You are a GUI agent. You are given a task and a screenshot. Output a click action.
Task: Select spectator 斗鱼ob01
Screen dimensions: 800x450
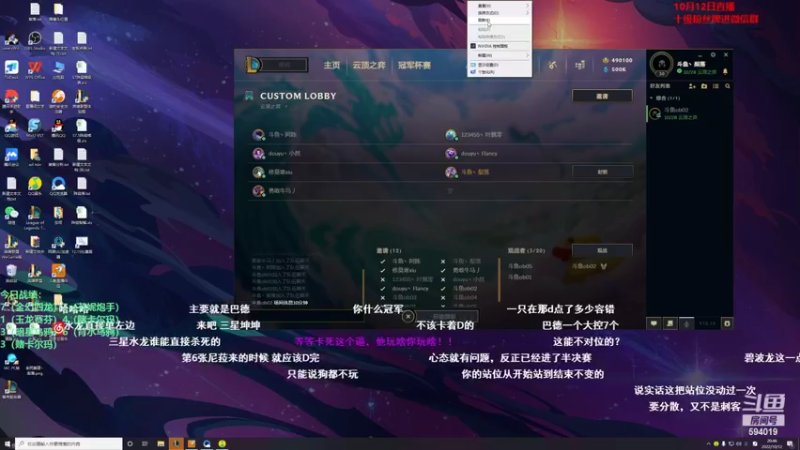pos(520,277)
